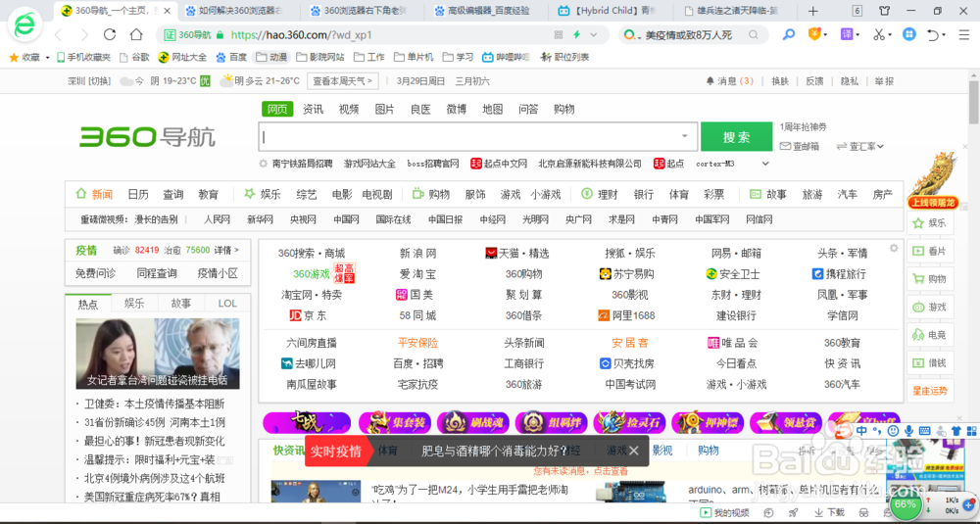Viewport: 980px width, 524px height.
Task: Reload the page with the refresh icon
Action: click(110, 35)
